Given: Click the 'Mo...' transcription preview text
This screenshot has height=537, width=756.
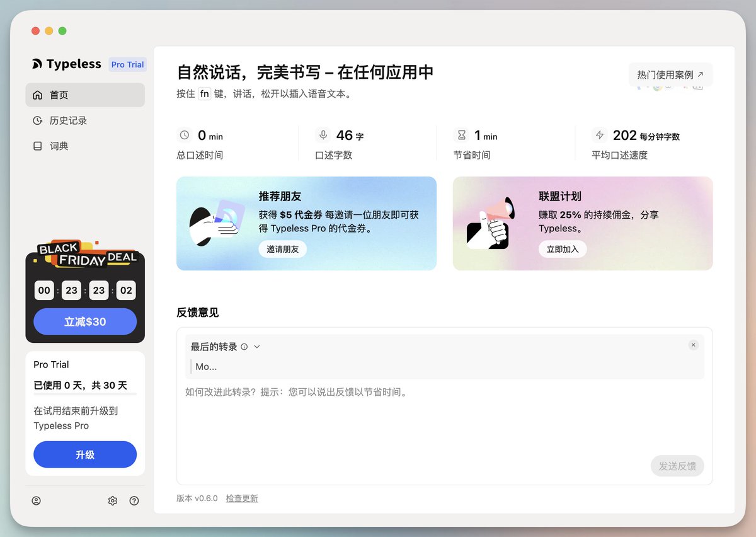Looking at the screenshot, I should tap(206, 367).
